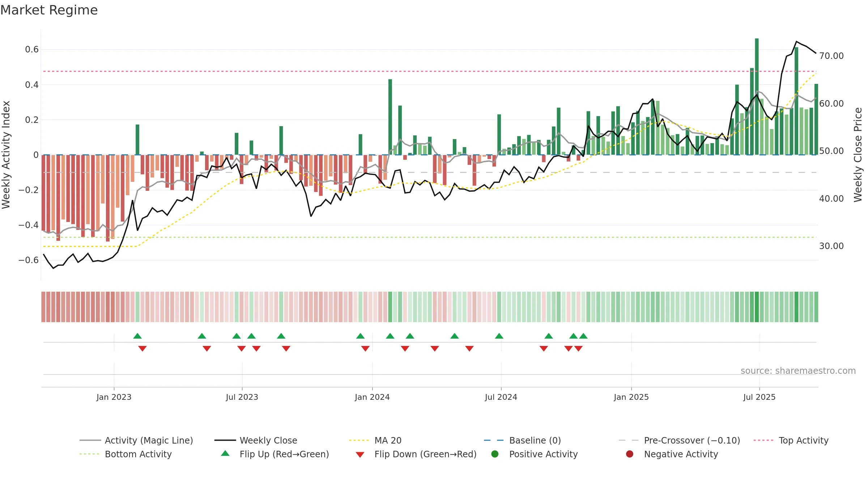Click the Activity (Magic Line) legend entry
868x488 pixels.
point(136,440)
